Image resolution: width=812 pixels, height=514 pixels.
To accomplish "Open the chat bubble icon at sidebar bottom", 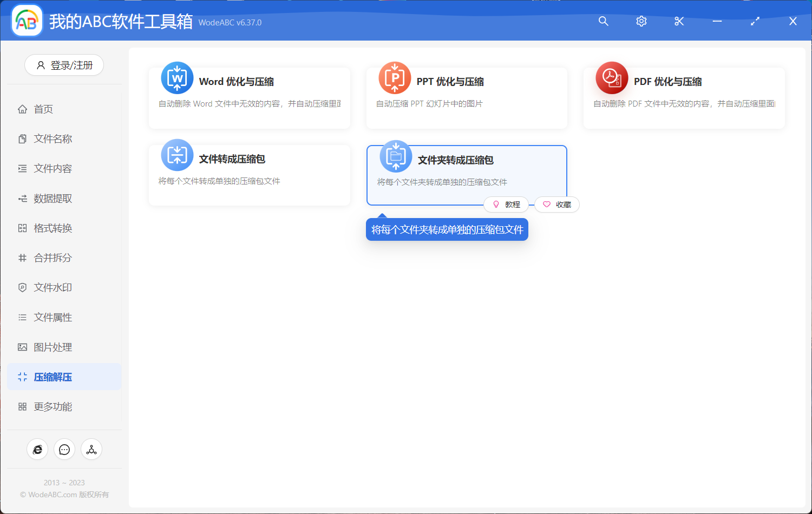I will (x=64, y=450).
